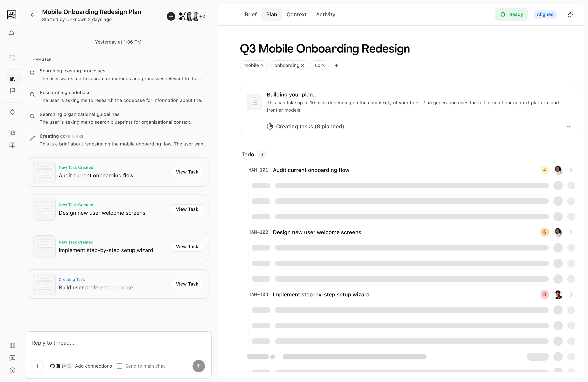Click the Slack connection icon
588x382 pixels.
coord(64,366)
